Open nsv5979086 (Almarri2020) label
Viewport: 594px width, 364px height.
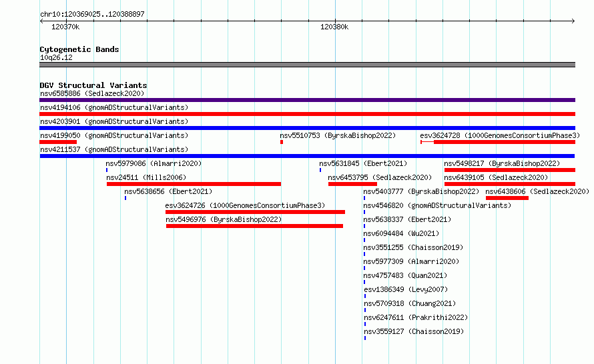154,163
